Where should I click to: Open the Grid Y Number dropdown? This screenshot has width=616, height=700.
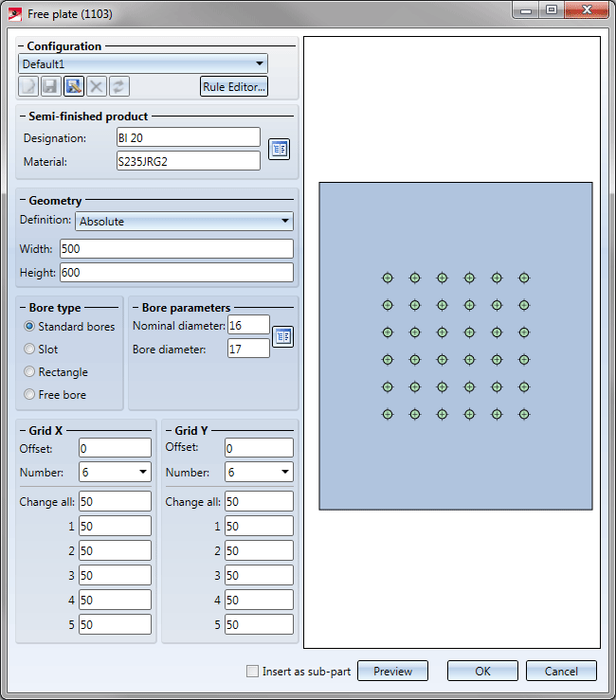click(x=259, y=472)
